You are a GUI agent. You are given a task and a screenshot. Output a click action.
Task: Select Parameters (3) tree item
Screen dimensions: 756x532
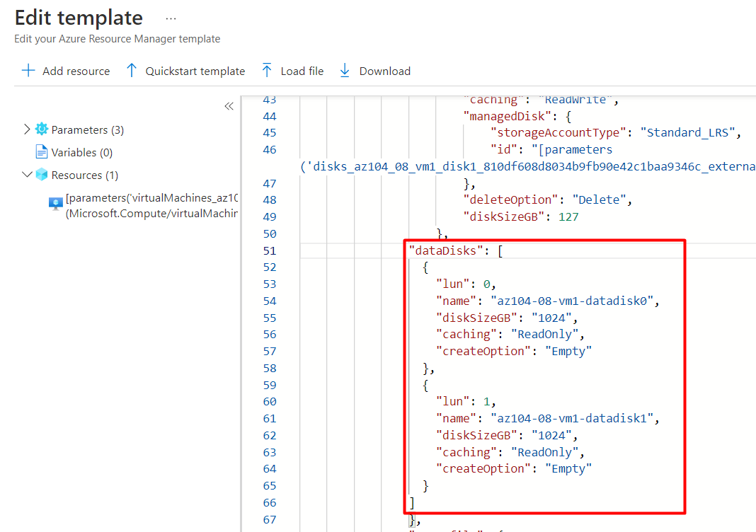coord(88,129)
